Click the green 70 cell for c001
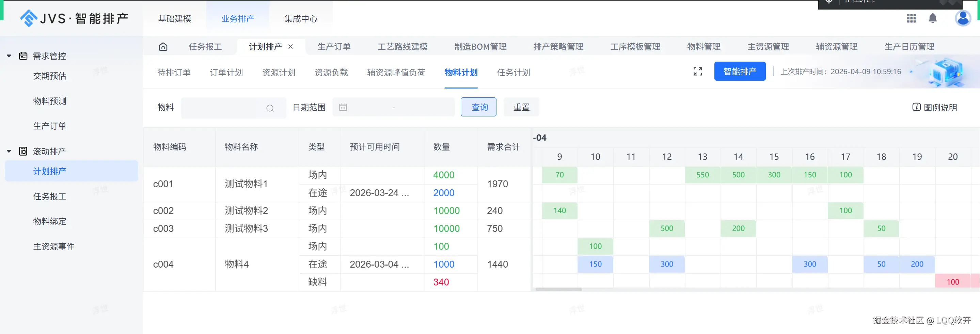This screenshot has height=334, width=980. point(559,175)
